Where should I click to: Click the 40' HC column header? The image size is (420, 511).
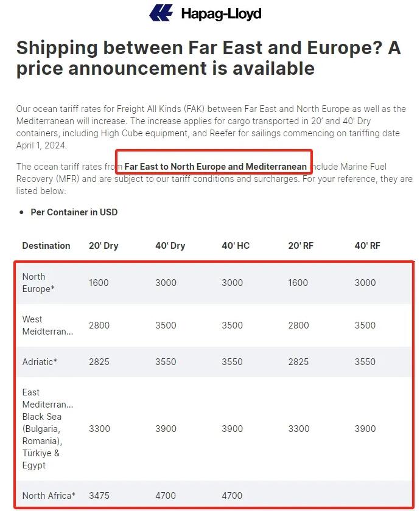[236, 246]
